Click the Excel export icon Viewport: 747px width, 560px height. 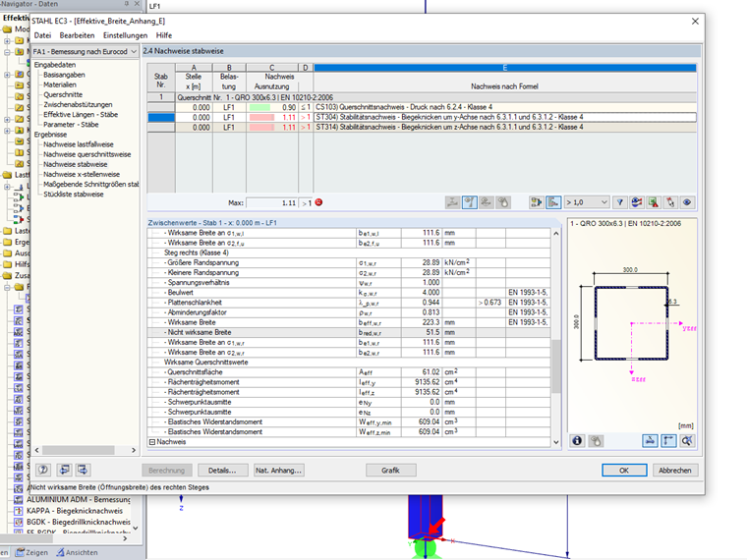click(653, 201)
